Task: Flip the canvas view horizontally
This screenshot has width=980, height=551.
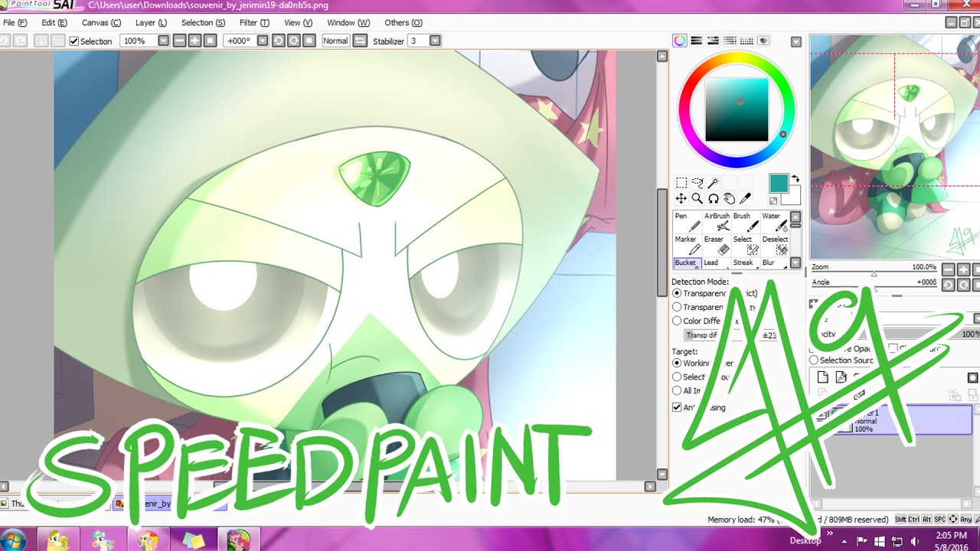Action: click(360, 41)
